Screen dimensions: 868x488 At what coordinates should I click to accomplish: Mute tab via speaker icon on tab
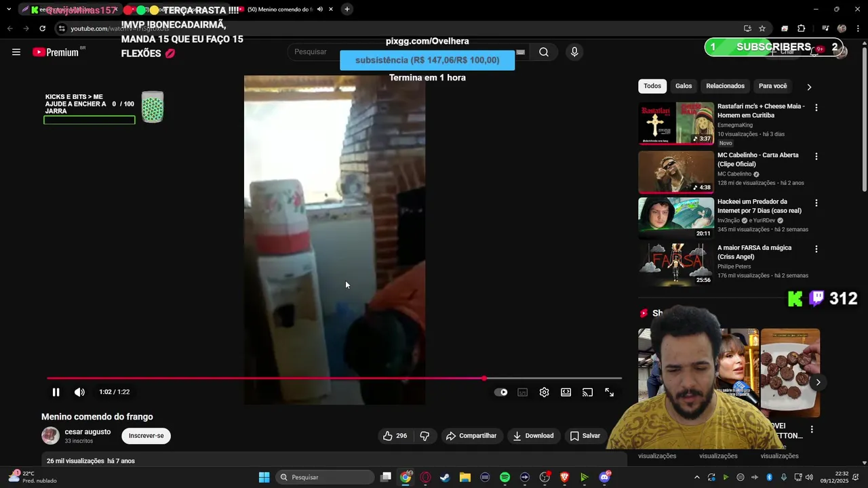320,9
